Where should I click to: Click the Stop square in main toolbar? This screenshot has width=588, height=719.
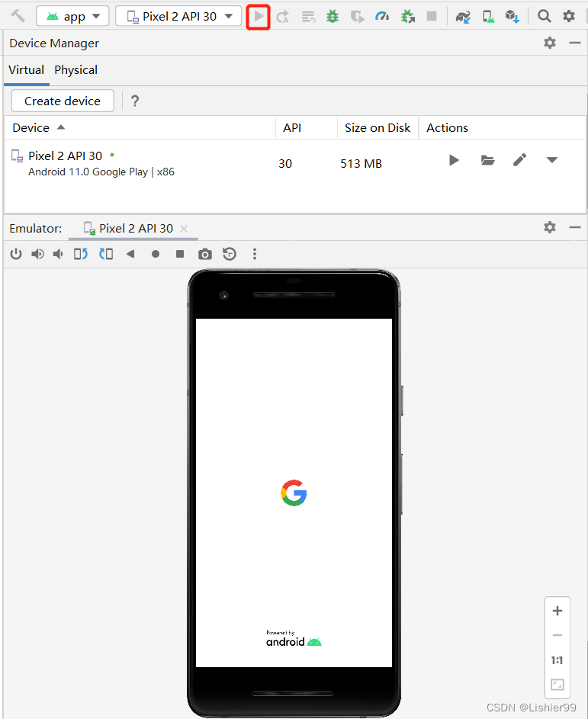pyautogui.click(x=432, y=16)
